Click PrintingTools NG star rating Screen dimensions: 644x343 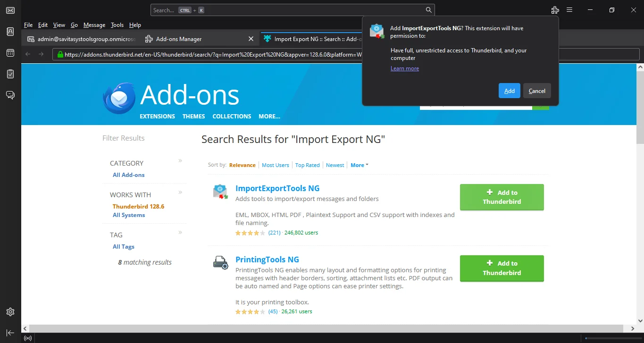(251, 311)
